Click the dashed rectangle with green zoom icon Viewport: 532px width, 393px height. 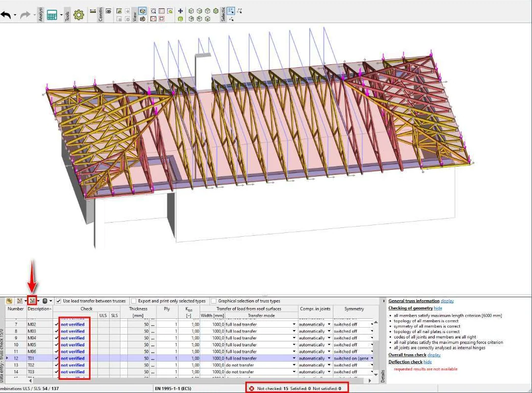pyautogui.click(x=170, y=11)
